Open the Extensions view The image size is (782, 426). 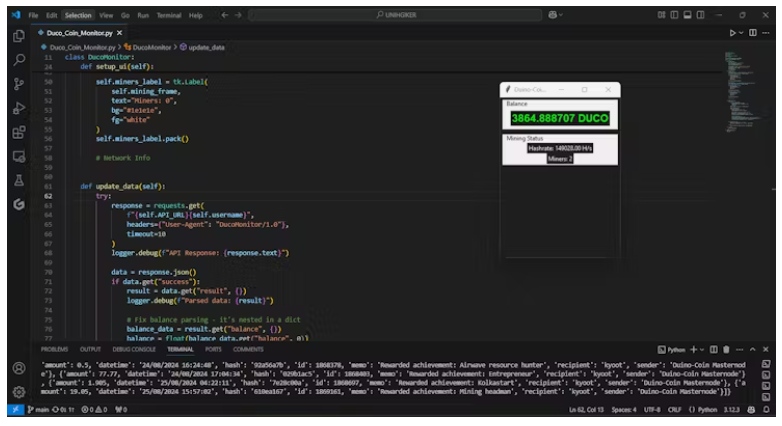[x=18, y=132]
